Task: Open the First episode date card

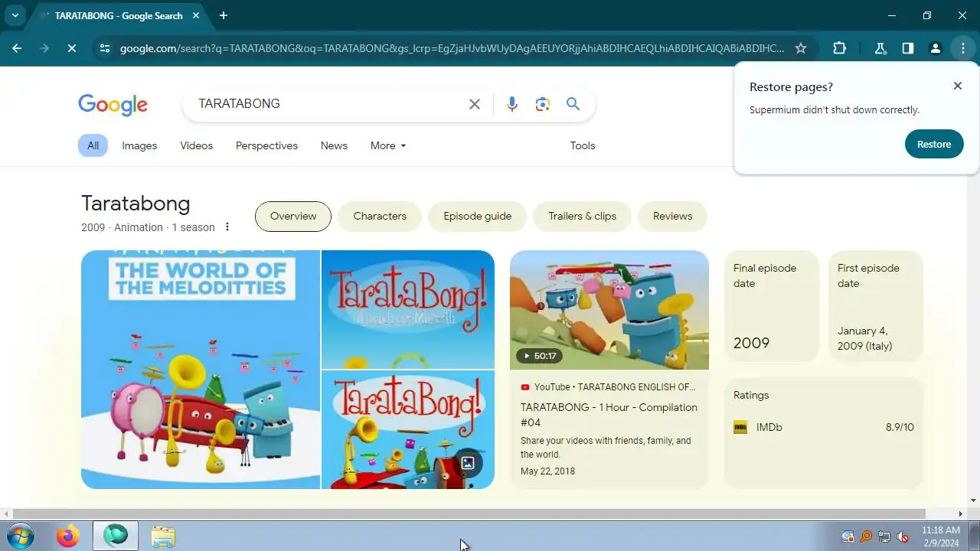Action: 876,306
